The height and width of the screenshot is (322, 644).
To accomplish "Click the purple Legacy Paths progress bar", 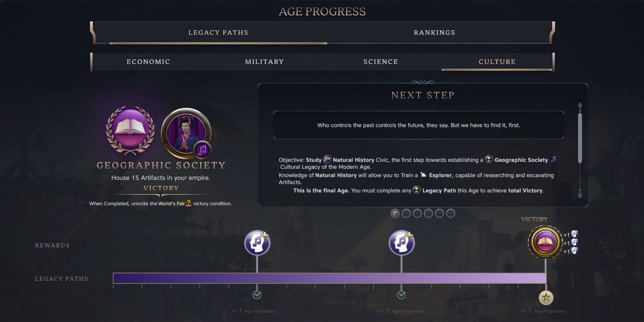I will click(x=330, y=278).
